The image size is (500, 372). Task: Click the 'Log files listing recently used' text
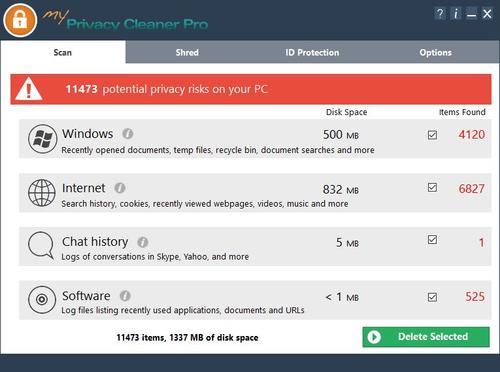(x=183, y=310)
